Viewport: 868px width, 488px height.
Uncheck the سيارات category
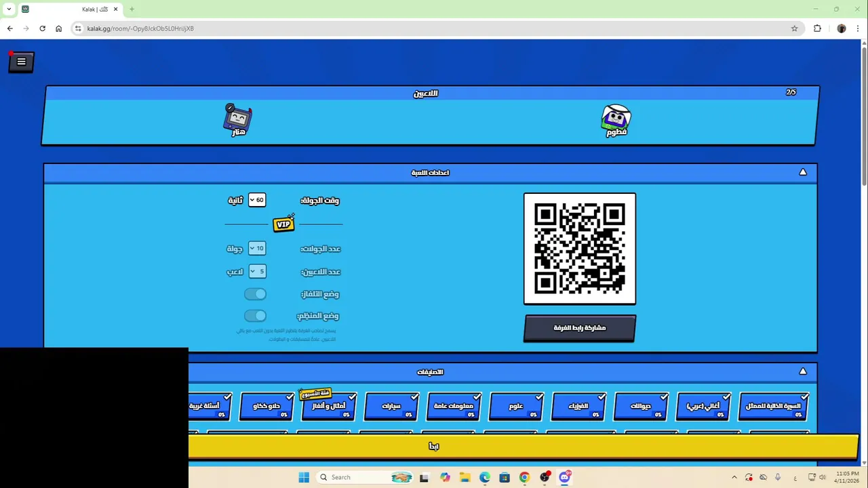pos(391,406)
